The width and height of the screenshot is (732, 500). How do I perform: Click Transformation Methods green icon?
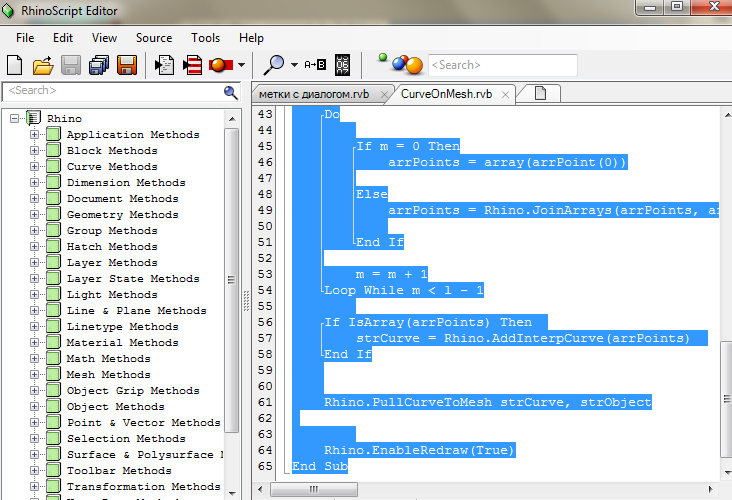(53, 486)
